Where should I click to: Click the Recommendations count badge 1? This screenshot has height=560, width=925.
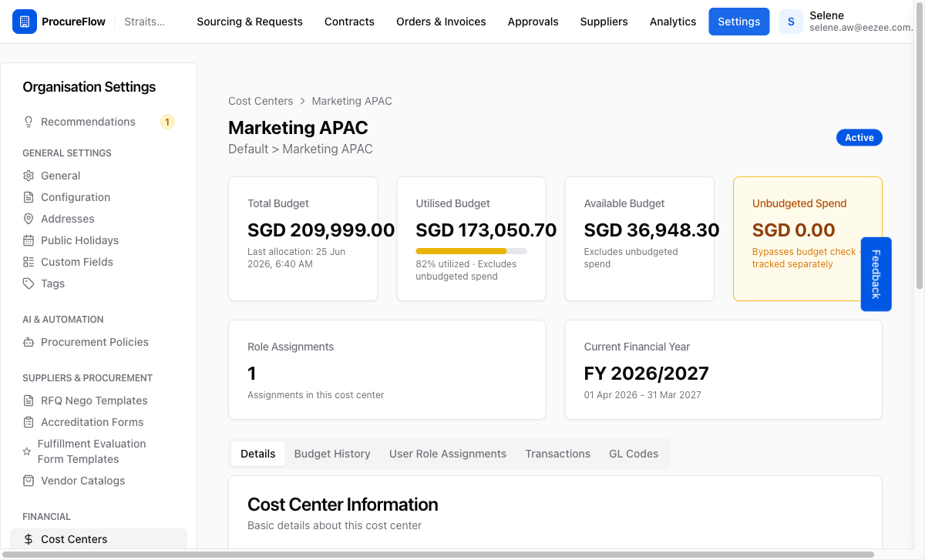click(x=167, y=122)
